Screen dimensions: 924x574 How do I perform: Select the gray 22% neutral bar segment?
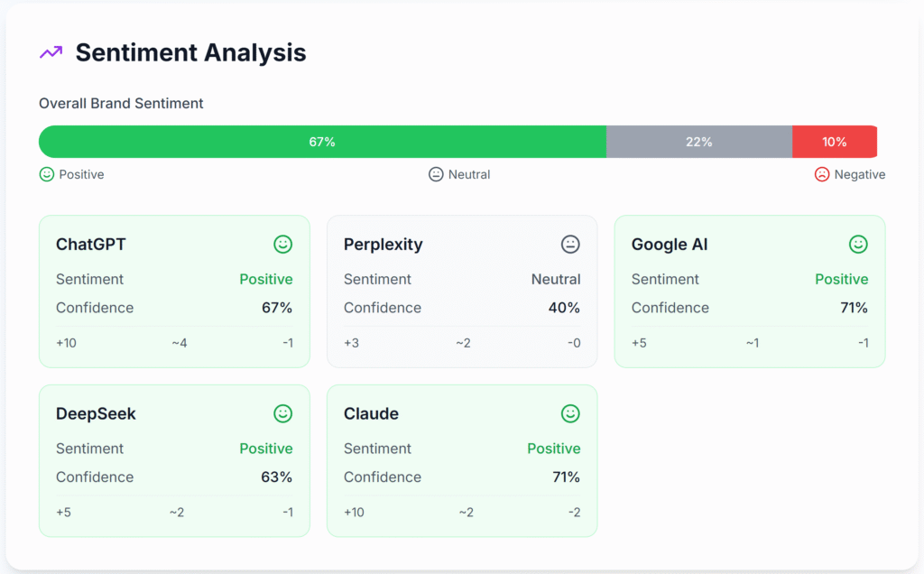point(698,142)
